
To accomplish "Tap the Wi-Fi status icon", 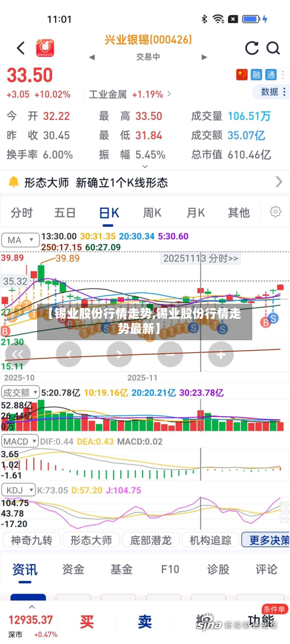I will point(218,19).
